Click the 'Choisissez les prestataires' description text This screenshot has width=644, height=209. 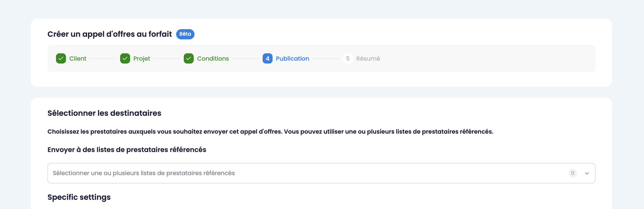click(270, 132)
